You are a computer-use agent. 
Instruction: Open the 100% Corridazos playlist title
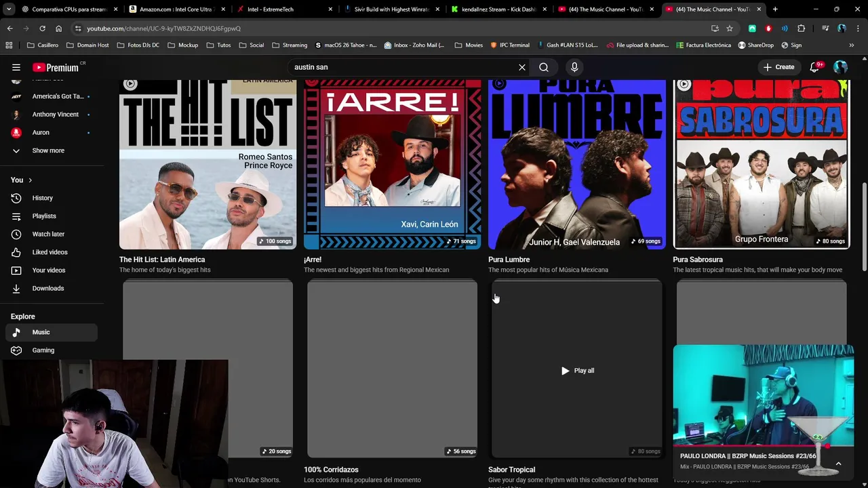click(x=331, y=470)
